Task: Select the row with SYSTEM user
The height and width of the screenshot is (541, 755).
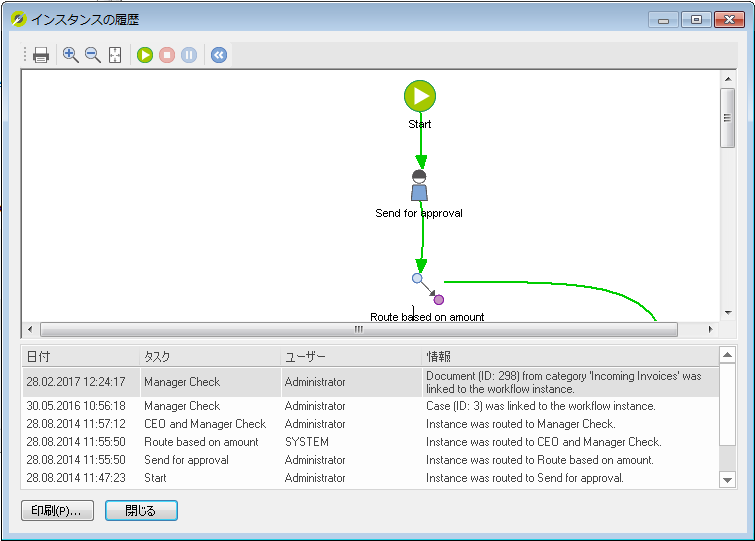Action: point(370,442)
